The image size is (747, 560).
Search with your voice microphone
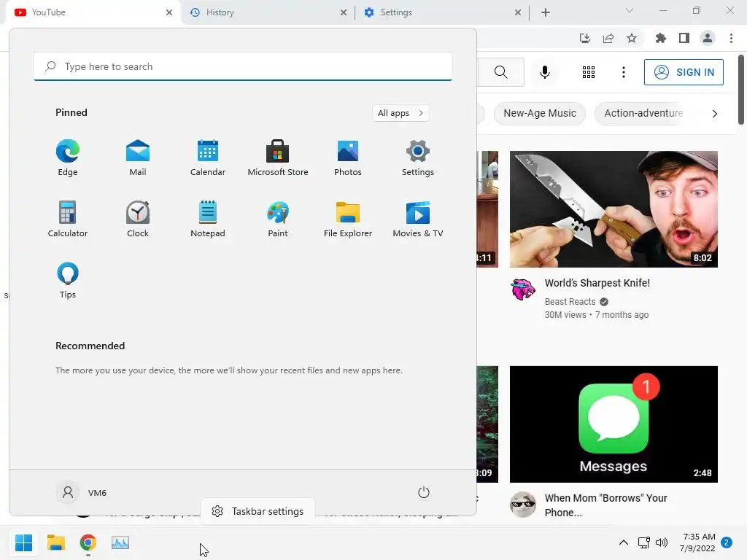pyautogui.click(x=545, y=72)
